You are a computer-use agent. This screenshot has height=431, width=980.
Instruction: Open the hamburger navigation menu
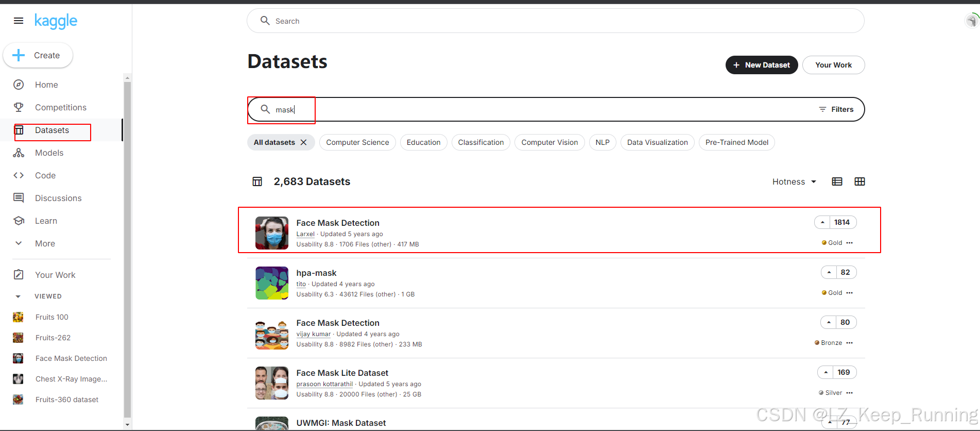tap(19, 21)
